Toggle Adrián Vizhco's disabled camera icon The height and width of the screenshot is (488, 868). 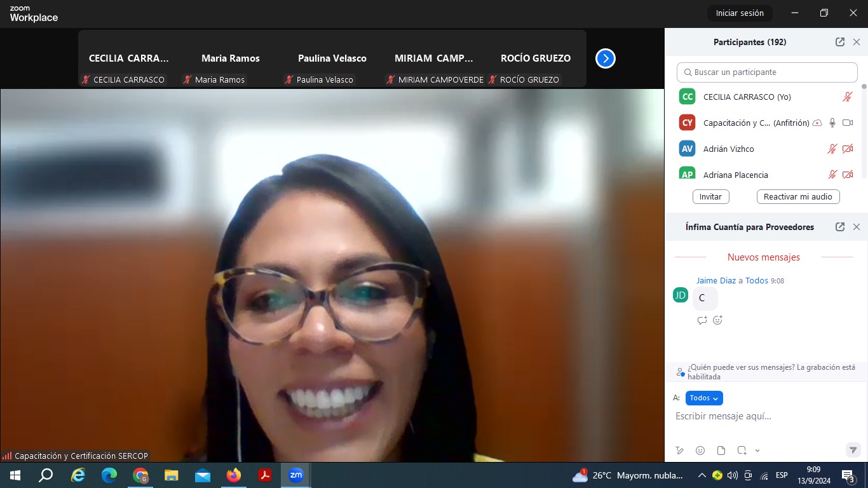(847, 149)
